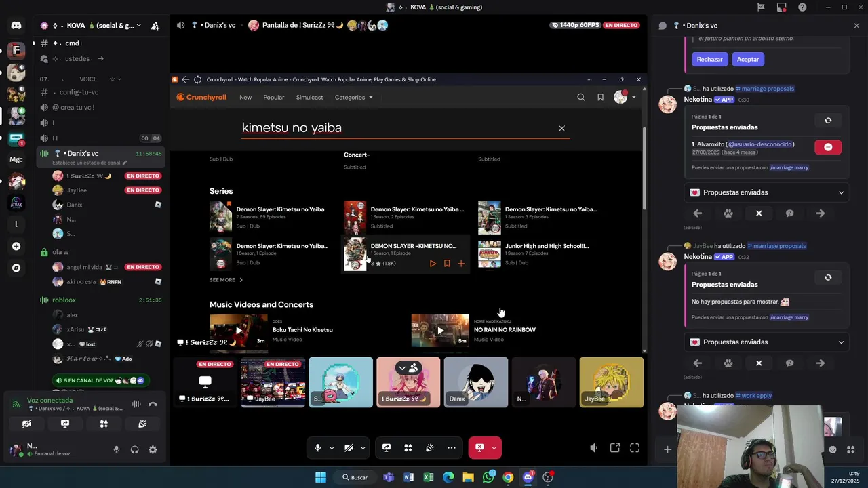Stop watching stream red button
The height and width of the screenshot is (488, 868).
tap(479, 448)
